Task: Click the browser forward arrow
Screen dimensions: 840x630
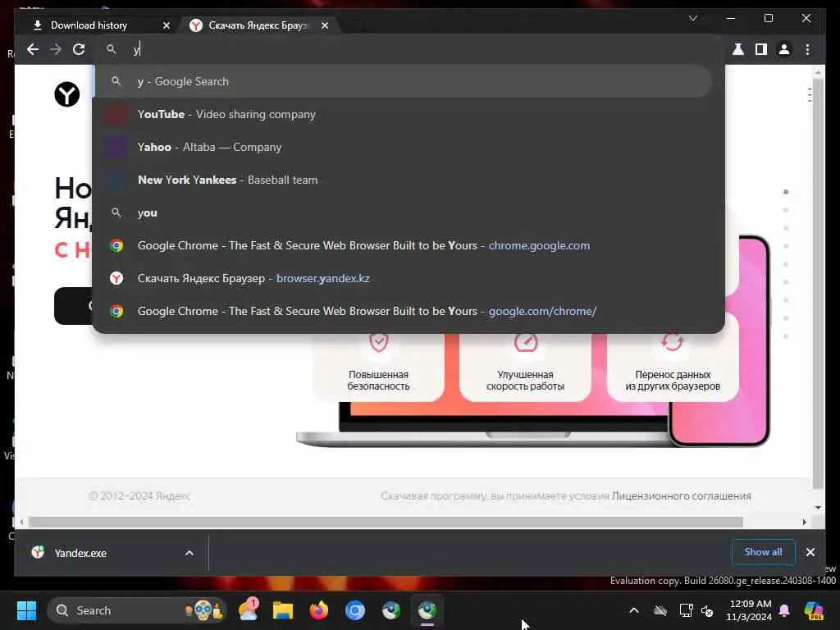Action: pos(56,49)
